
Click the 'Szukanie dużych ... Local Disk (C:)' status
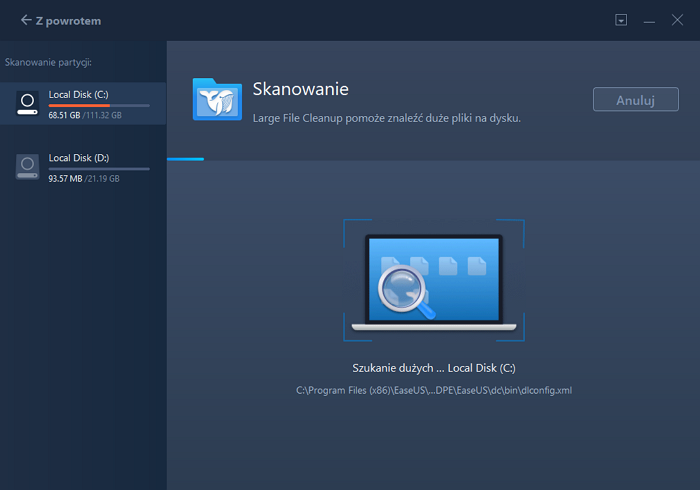(x=434, y=368)
